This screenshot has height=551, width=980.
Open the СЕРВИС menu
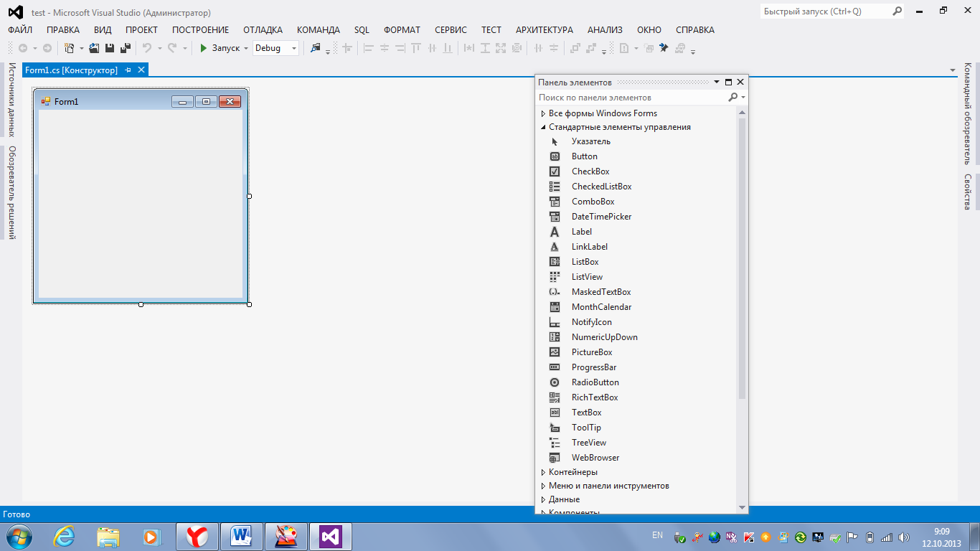click(x=451, y=30)
